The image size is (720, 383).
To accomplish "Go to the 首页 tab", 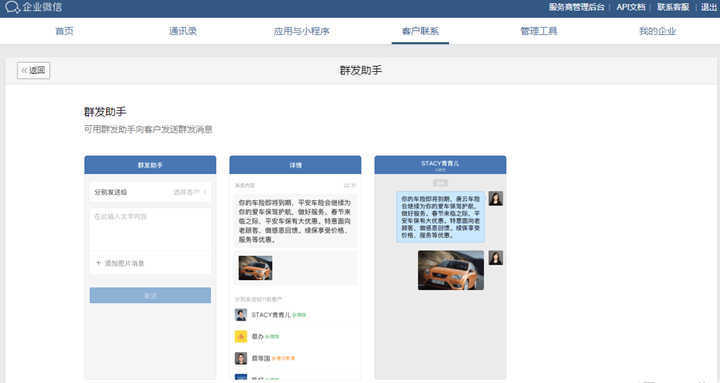I will (x=64, y=31).
